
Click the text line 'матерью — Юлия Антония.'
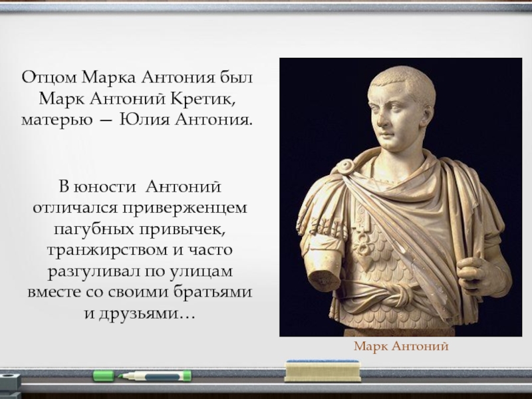pyautogui.click(x=137, y=120)
